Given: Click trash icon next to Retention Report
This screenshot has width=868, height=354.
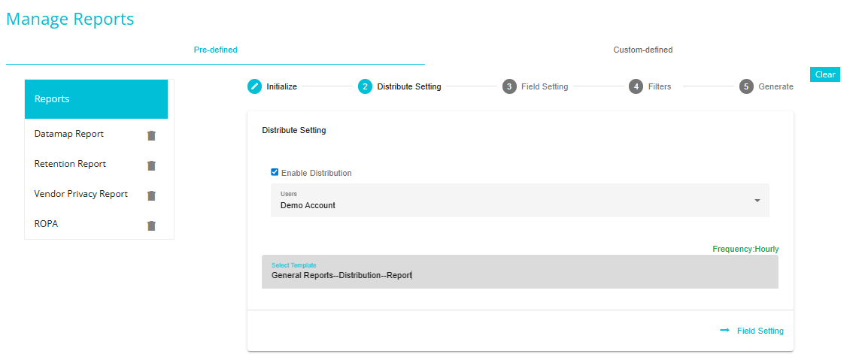Looking at the screenshot, I should click(151, 165).
